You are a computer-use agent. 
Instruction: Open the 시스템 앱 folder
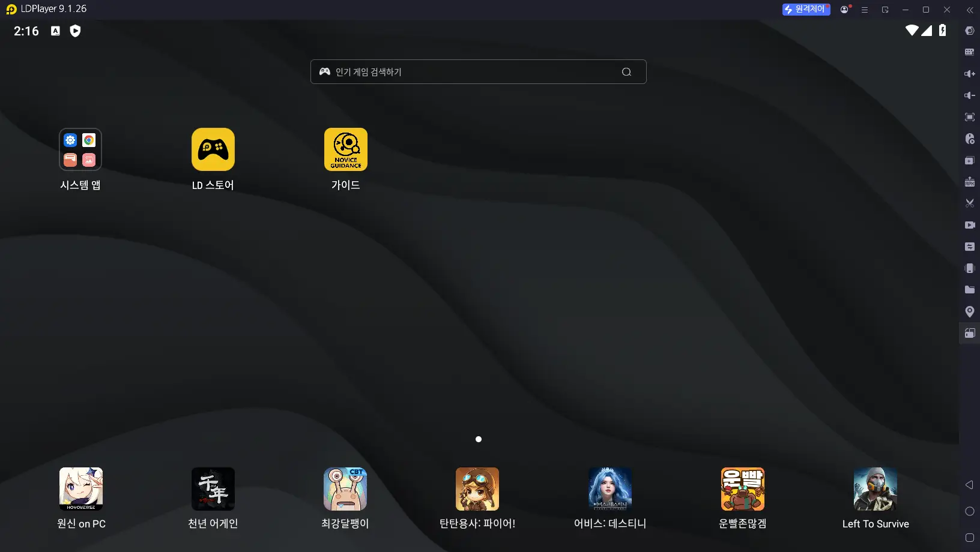[80, 149]
